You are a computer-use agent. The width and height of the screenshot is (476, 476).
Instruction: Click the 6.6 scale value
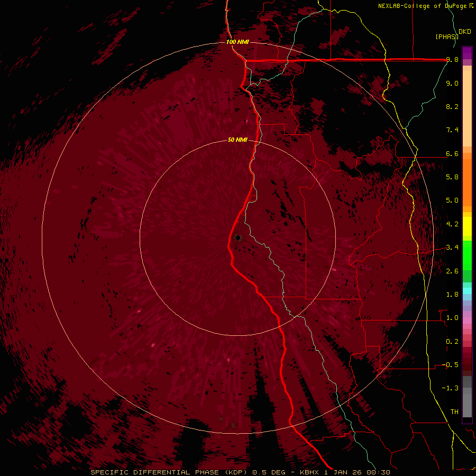452,153
